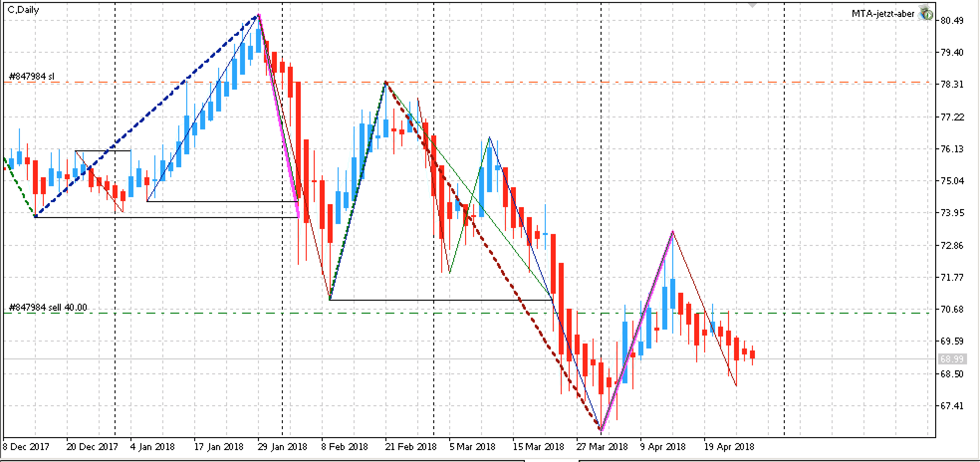Screen dimensions: 980x462
Task: Click the 19 Apr 2018 date label
Action: pyautogui.click(x=729, y=447)
